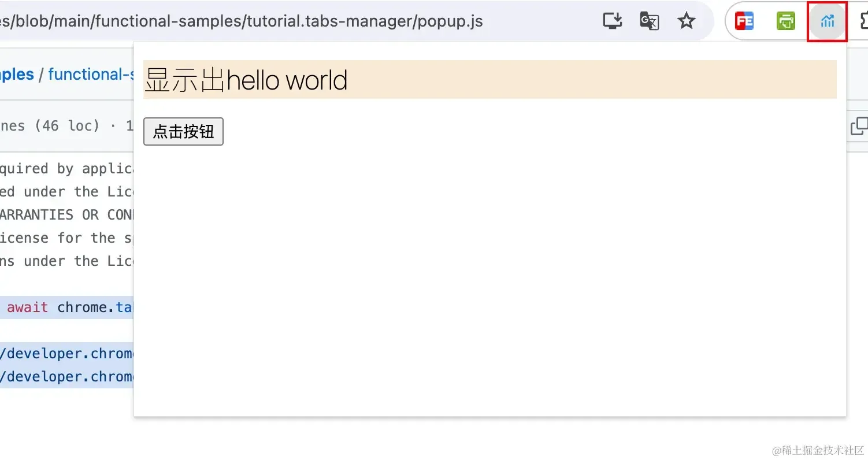868x460 pixels.
Task: Open the bold repository breadcrumb ending in 'ples'
Action: click(x=17, y=75)
